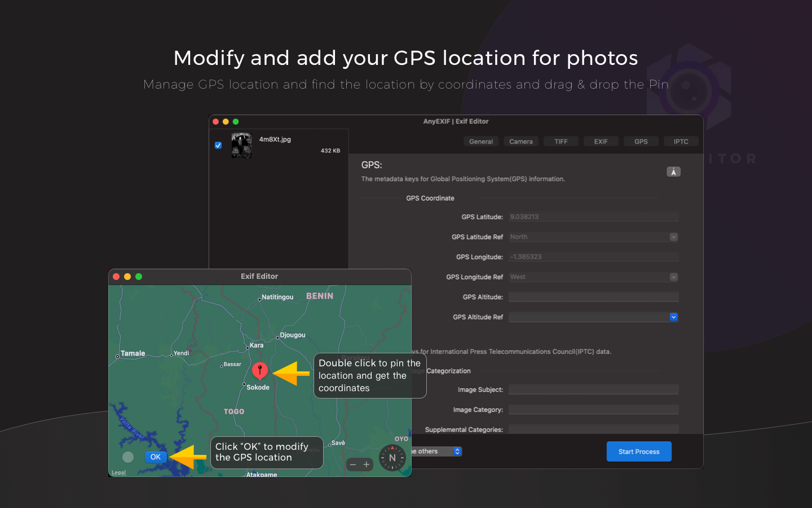Click the BENIN country label
This screenshot has height=508, width=812.
click(x=320, y=296)
